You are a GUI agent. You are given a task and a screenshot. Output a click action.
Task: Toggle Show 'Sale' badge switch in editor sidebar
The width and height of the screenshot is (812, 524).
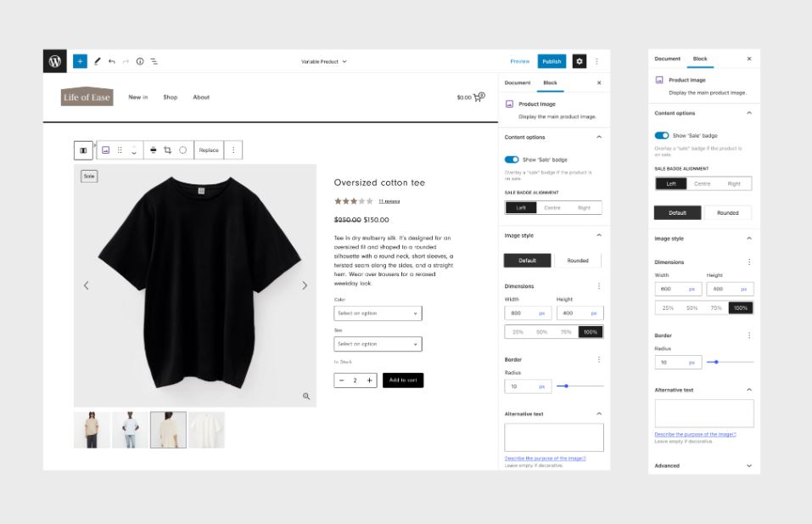(x=512, y=160)
